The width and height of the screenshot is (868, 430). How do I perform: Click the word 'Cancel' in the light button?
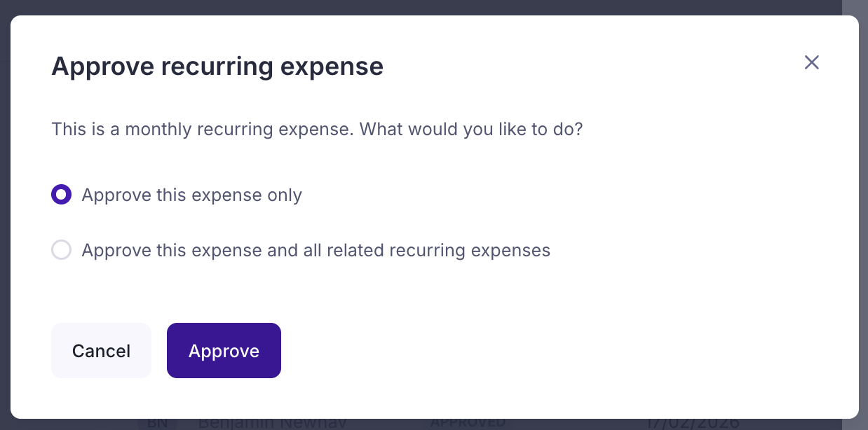(101, 351)
